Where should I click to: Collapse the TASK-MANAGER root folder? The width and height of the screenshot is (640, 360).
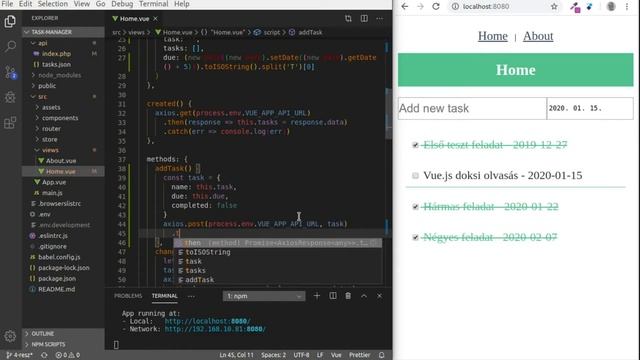63,32
